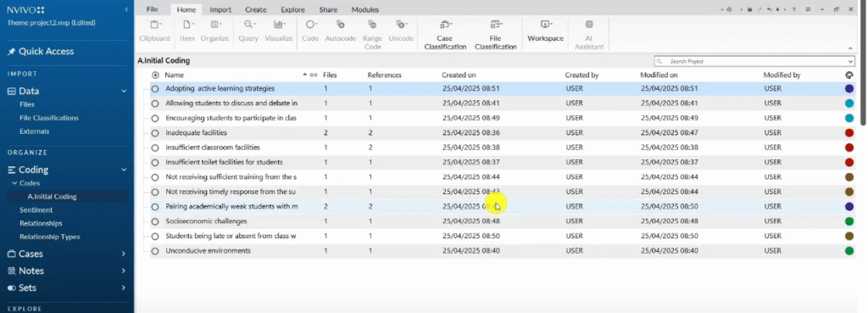This screenshot has height=313, width=868.
Task: Open the help question mark icon
Action: [793, 9]
